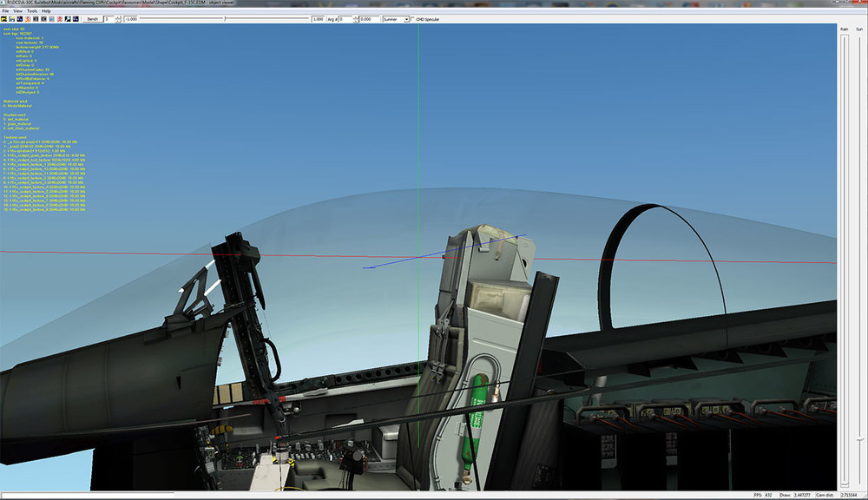Screen dimensions: 868x500
Task: Click the third icon in the toolbar
Action: point(19,17)
